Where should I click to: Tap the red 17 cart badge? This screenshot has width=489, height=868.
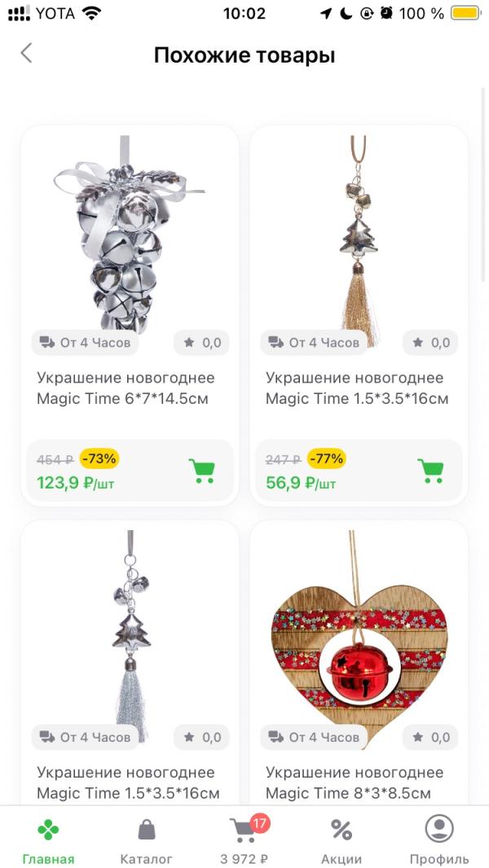[x=259, y=824]
